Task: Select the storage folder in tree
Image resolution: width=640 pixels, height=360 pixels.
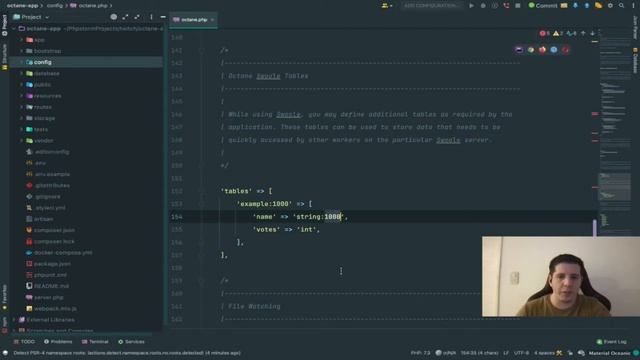Action: tap(44, 118)
